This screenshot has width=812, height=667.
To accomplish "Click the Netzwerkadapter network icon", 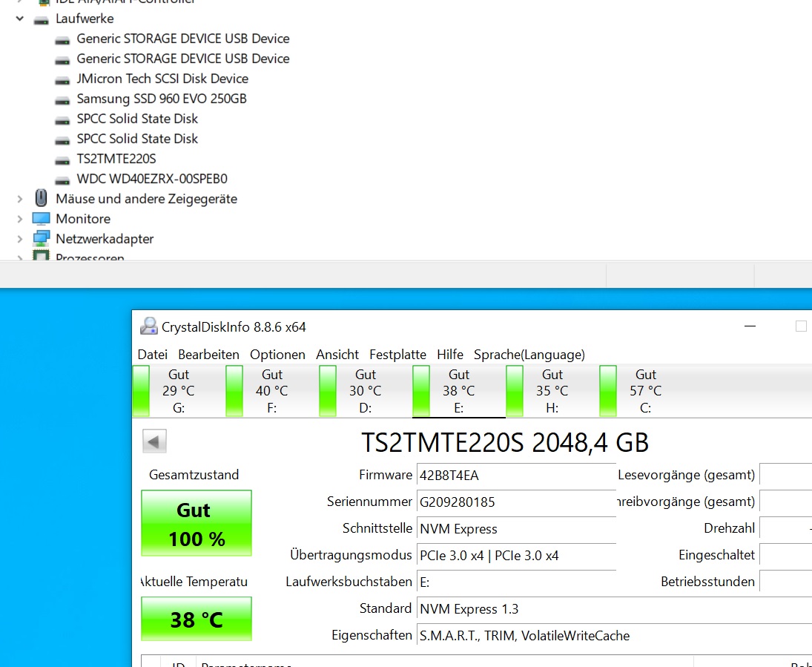I will coord(41,238).
